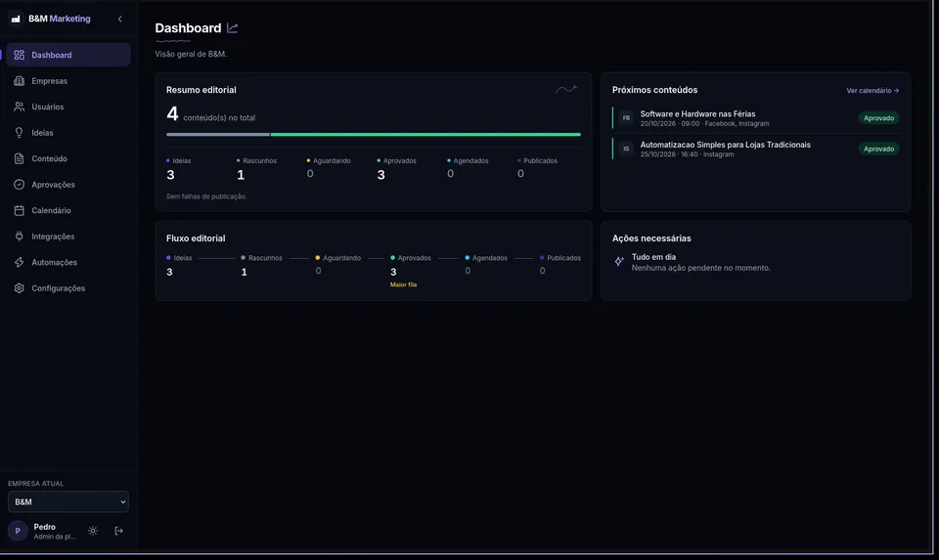Image resolution: width=939 pixels, height=560 pixels.
Task: Click the Sem falhas de publicação text
Action: (x=206, y=196)
